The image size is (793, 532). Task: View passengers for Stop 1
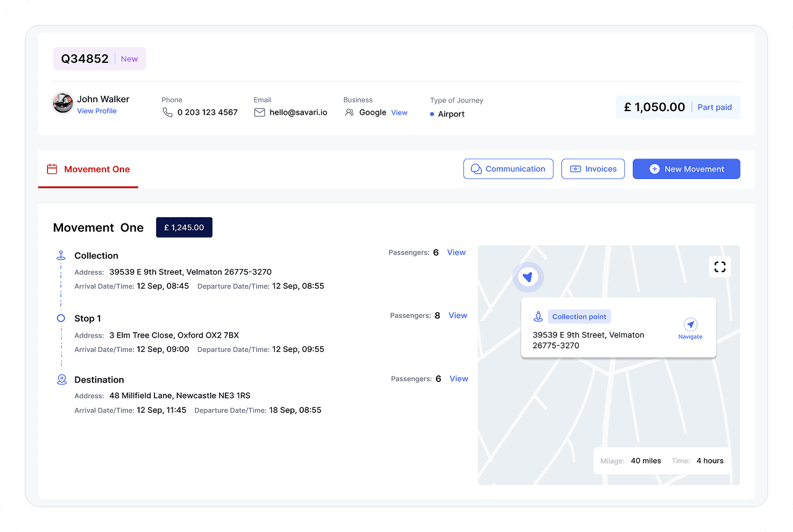458,315
